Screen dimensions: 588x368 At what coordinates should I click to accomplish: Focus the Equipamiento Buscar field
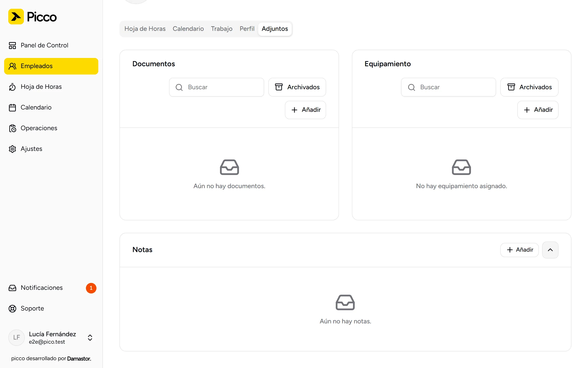449,87
